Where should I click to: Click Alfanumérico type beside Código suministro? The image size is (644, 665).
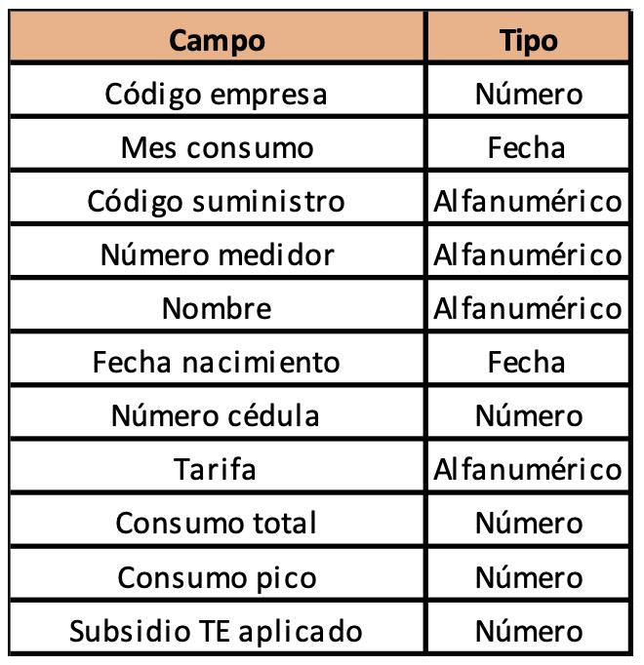pyautogui.click(x=528, y=197)
